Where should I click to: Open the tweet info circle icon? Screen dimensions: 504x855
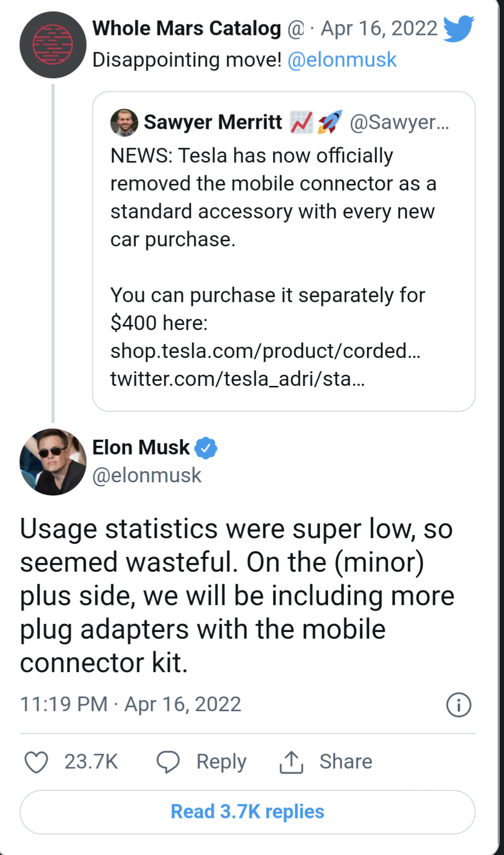[459, 705]
